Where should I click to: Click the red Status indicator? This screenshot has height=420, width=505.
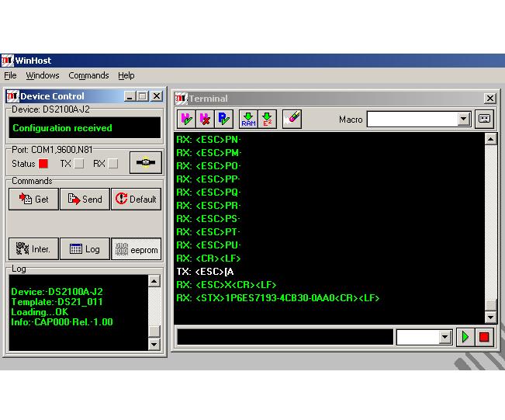click(x=43, y=164)
